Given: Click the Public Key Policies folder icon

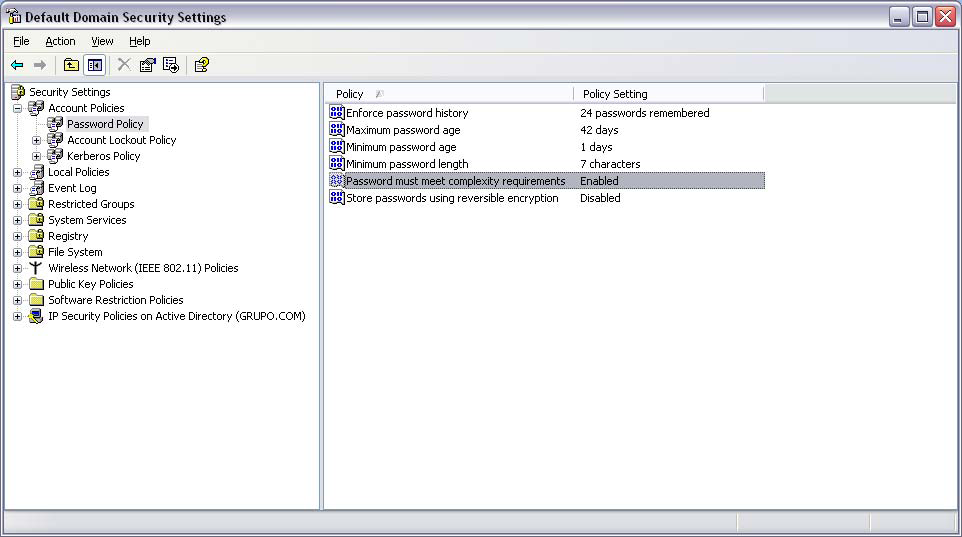Looking at the screenshot, I should point(36,284).
